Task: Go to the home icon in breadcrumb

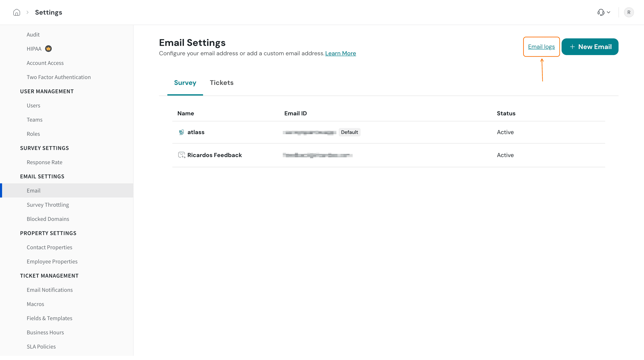Action: [16, 12]
